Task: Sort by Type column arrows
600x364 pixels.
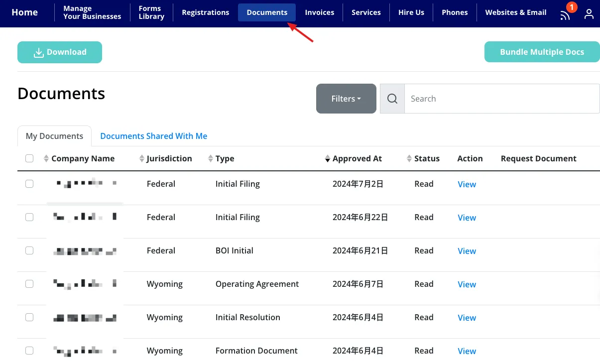Action: 210,159
